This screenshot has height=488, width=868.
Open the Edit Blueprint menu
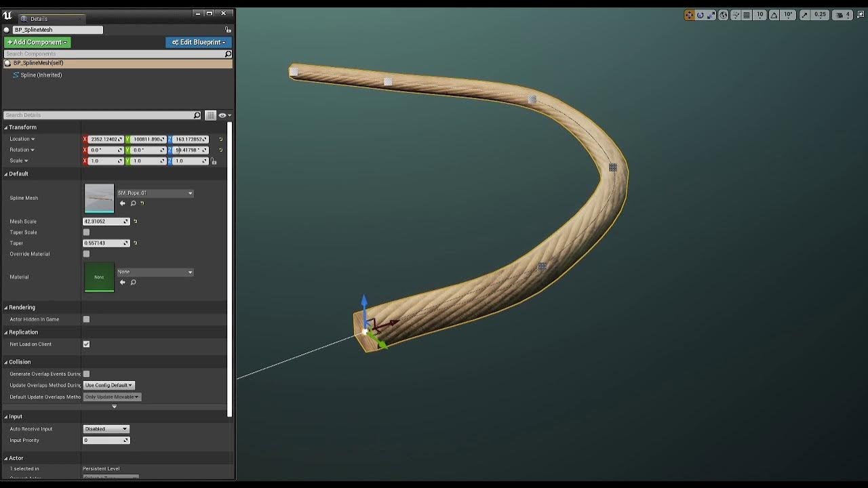click(198, 42)
